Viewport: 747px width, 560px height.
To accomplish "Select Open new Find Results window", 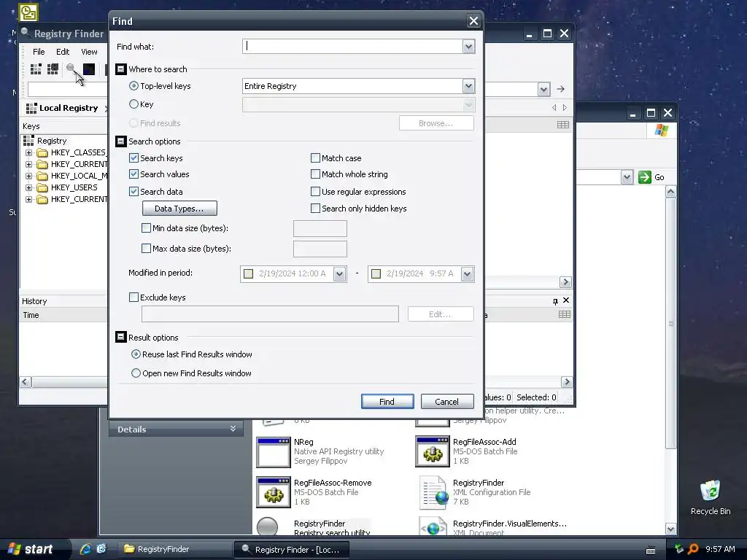I will point(136,373).
